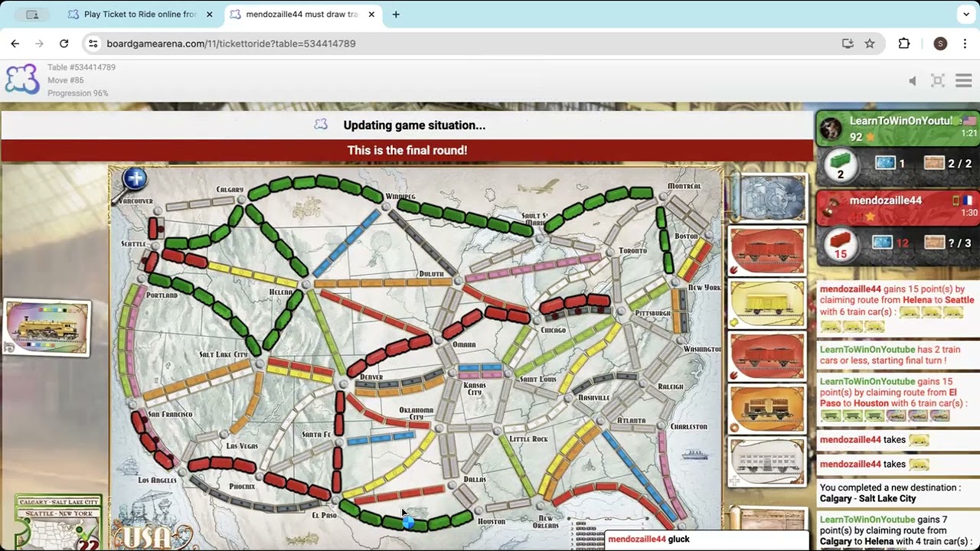
Task: Take the orange train car card
Action: tap(767, 409)
